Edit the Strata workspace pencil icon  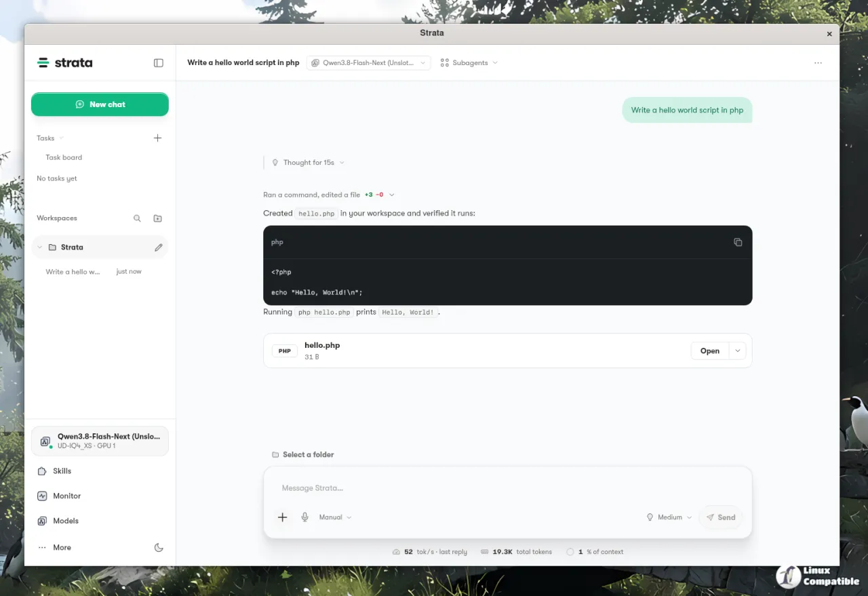159,247
